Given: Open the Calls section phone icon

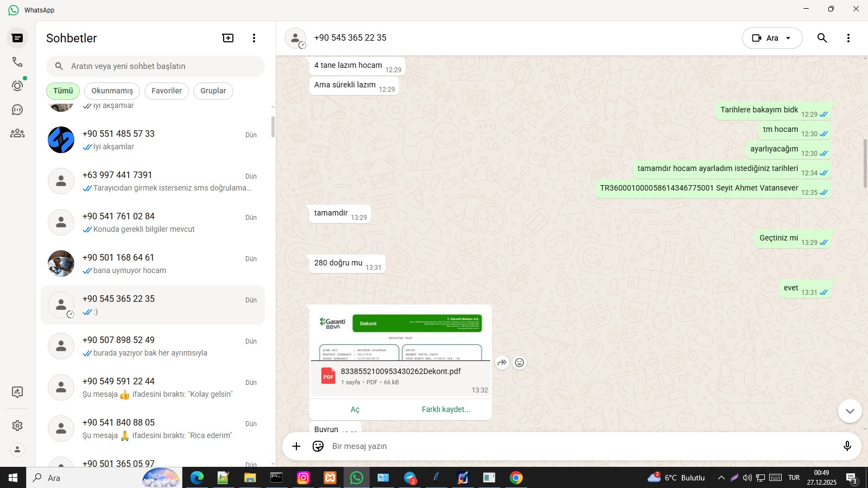Looking at the screenshot, I should [x=17, y=62].
